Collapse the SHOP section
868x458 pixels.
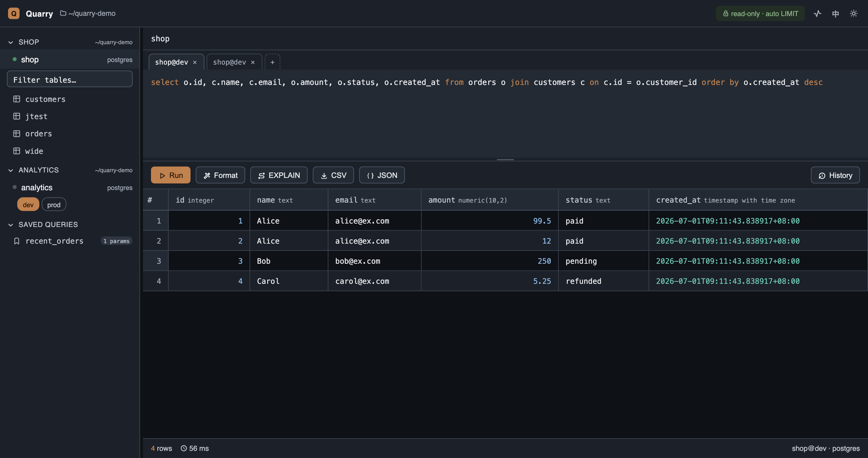11,42
